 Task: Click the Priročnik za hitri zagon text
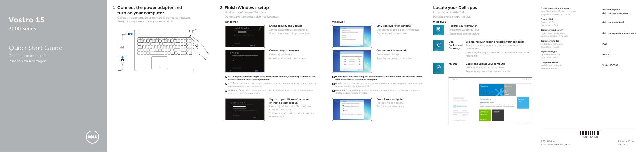(x=28, y=61)
